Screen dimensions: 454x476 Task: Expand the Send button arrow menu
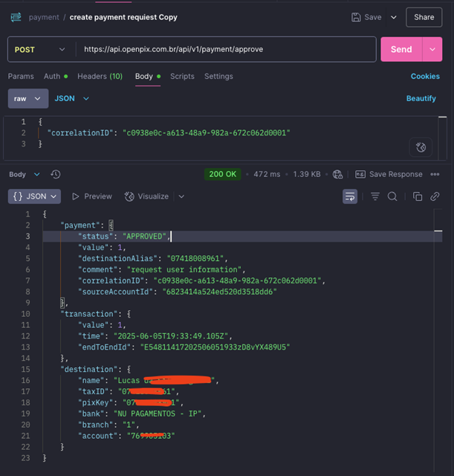coord(432,50)
